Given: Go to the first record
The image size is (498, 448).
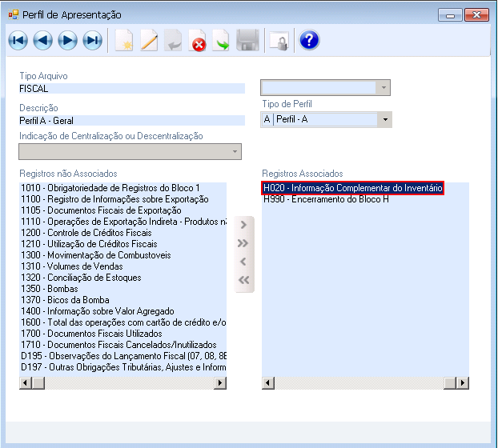Looking at the screenshot, I should (18, 41).
